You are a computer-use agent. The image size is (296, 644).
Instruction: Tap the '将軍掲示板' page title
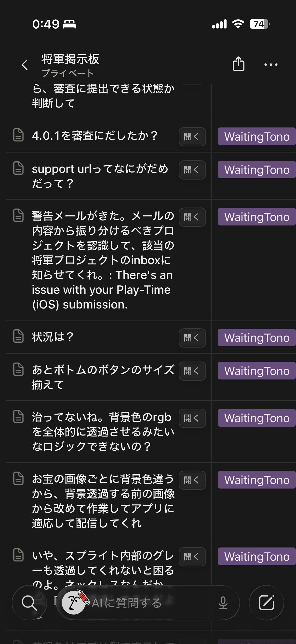pyautogui.click(x=70, y=59)
